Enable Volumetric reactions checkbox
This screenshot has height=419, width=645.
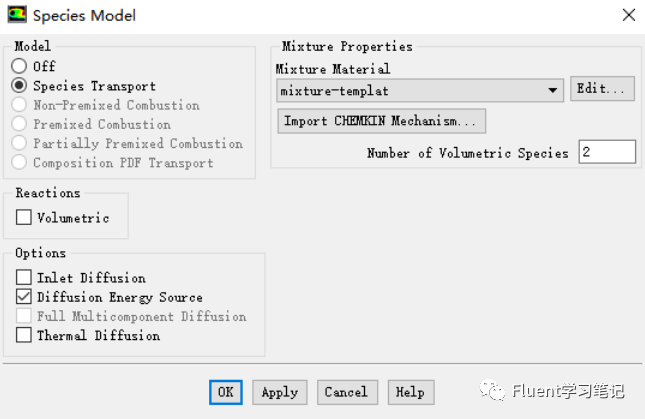coord(23,217)
